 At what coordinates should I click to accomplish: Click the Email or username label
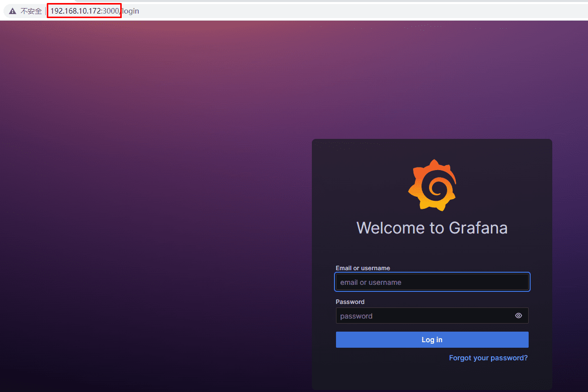tap(363, 268)
